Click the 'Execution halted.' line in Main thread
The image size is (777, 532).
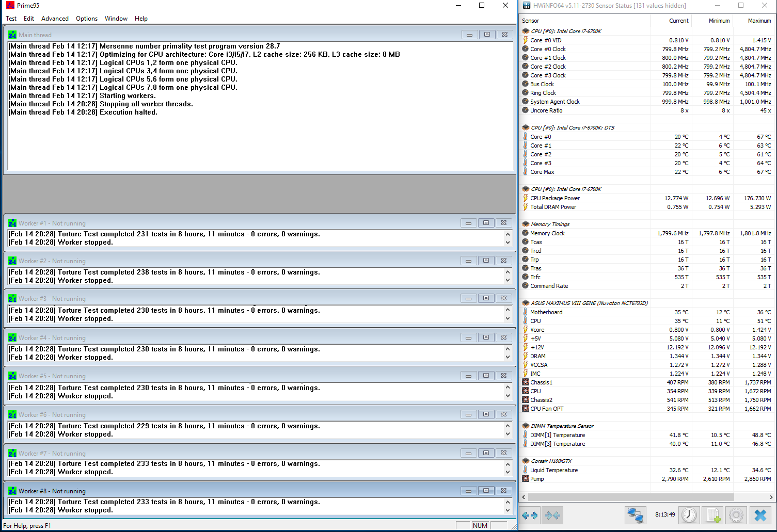click(x=83, y=112)
